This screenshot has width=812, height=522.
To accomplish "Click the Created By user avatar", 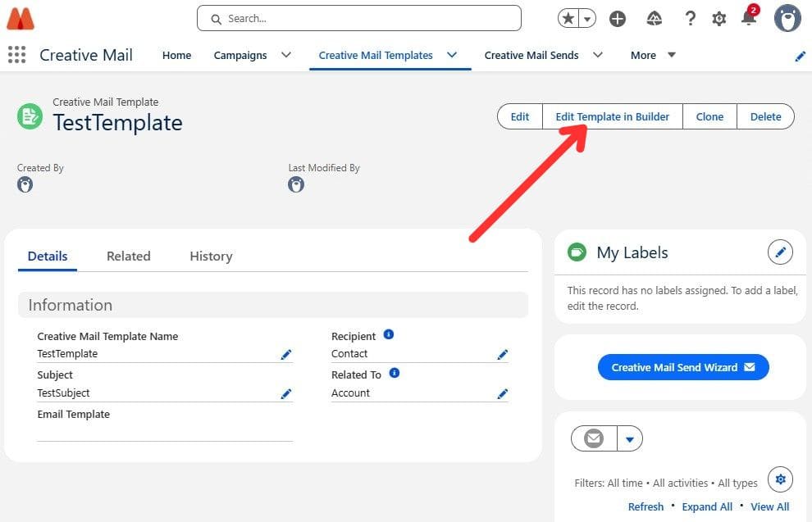I will tap(25, 184).
